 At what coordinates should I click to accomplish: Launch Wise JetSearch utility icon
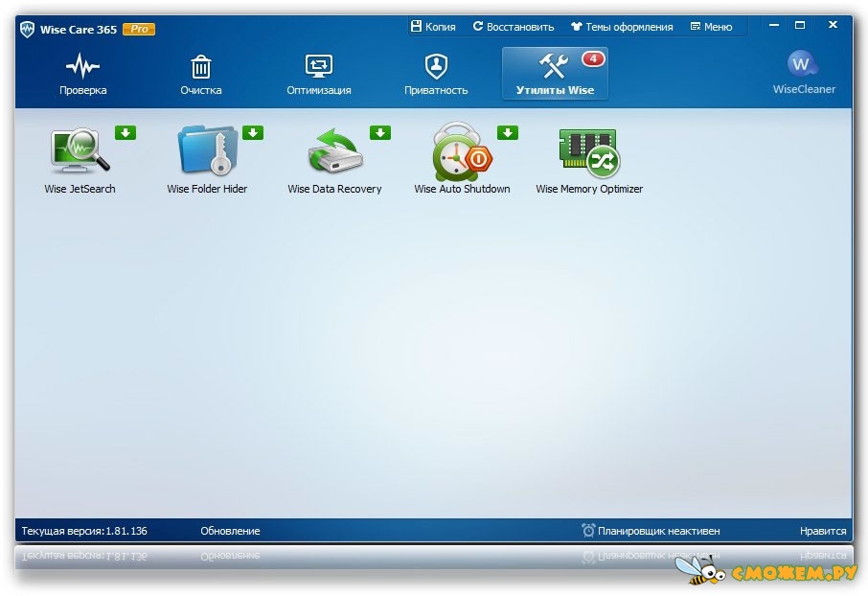tap(80, 150)
